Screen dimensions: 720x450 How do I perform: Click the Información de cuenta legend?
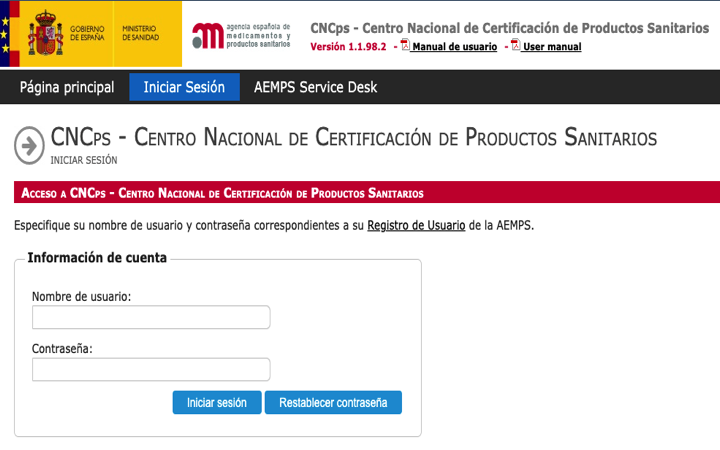coord(97,258)
